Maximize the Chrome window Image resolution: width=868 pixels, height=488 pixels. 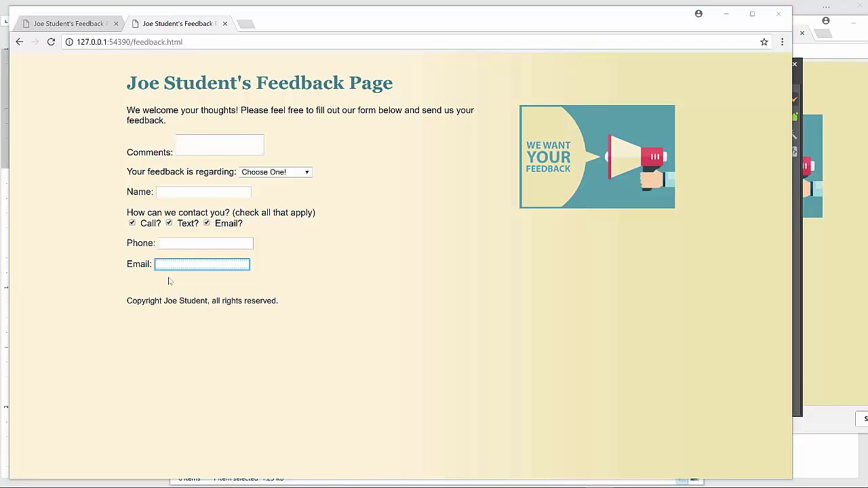coord(752,14)
